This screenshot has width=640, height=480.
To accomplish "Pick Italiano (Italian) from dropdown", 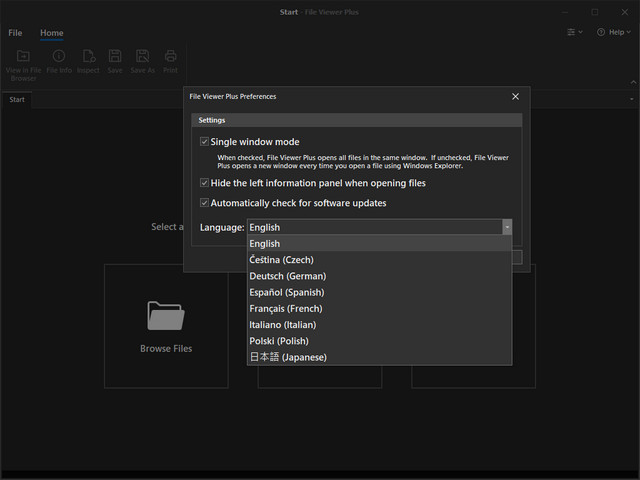I will point(380,325).
